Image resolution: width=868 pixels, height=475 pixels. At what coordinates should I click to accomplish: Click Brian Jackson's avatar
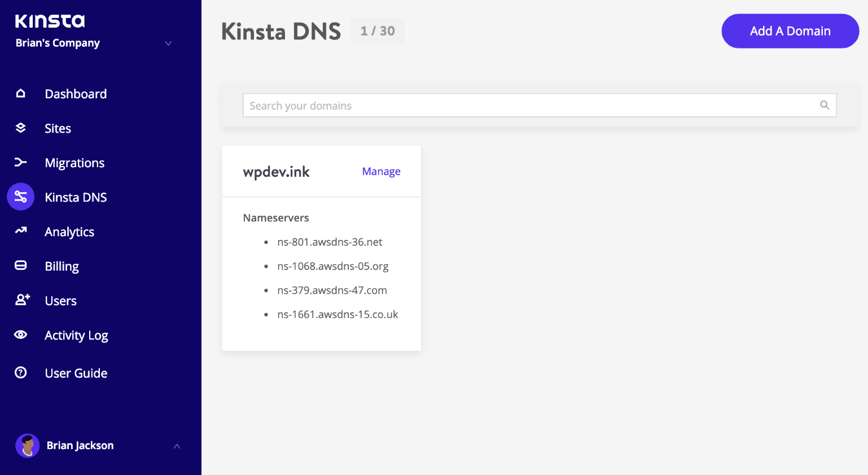click(27, 446)
